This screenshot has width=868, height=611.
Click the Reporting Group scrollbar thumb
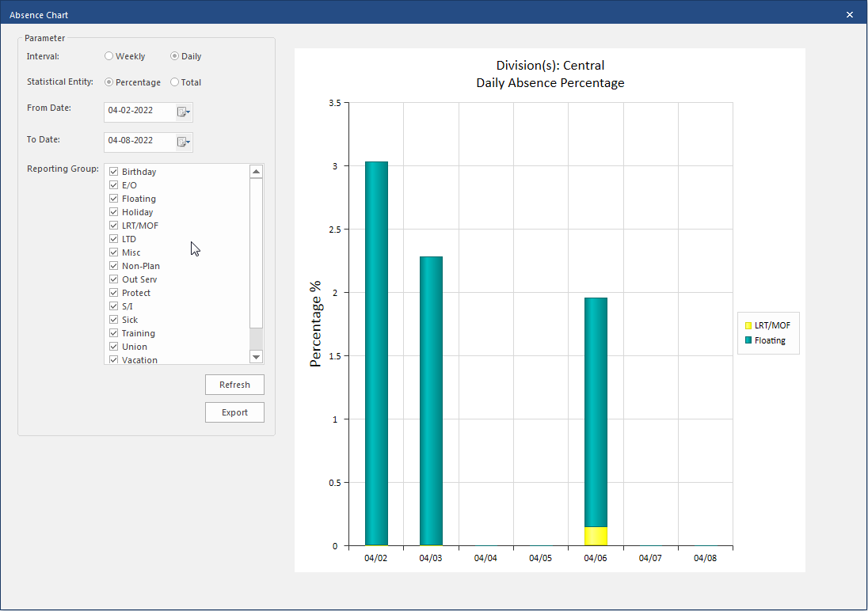(x=256, y=253)
